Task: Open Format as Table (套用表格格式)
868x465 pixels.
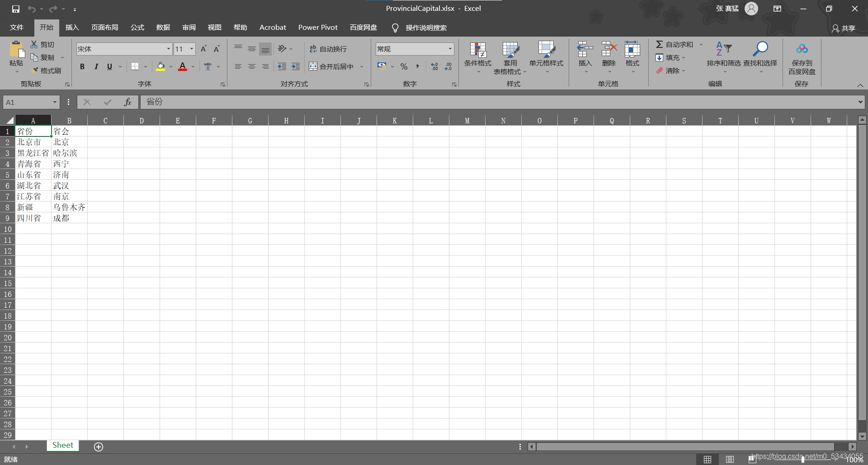Action: pos(510,58)
